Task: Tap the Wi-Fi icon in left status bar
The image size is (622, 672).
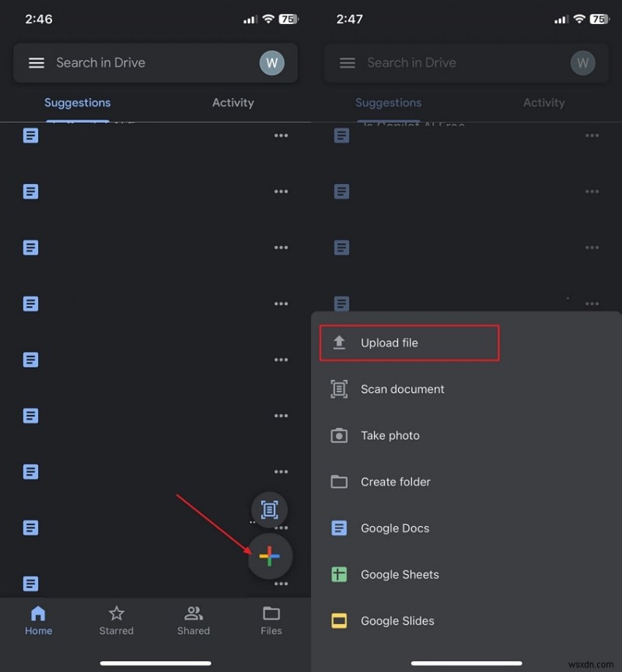Action: click(x=268, y=19)
